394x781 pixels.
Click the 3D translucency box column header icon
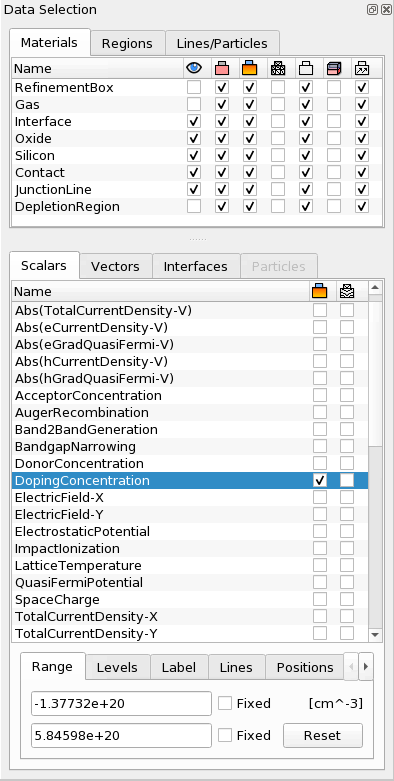tap(334, 68)
